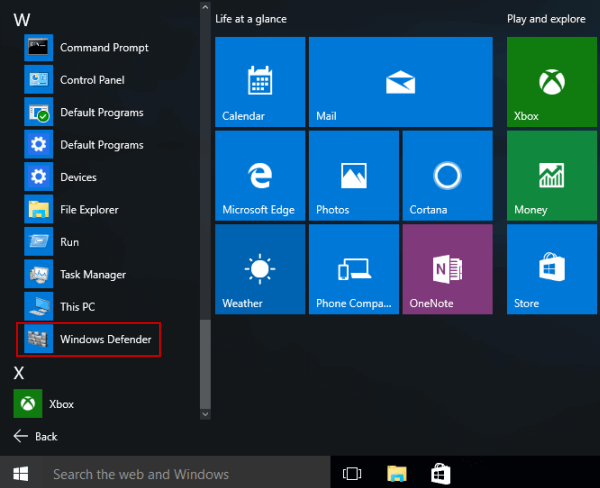
Task: Click the W letter group header
Action: (x=21, y=19)
